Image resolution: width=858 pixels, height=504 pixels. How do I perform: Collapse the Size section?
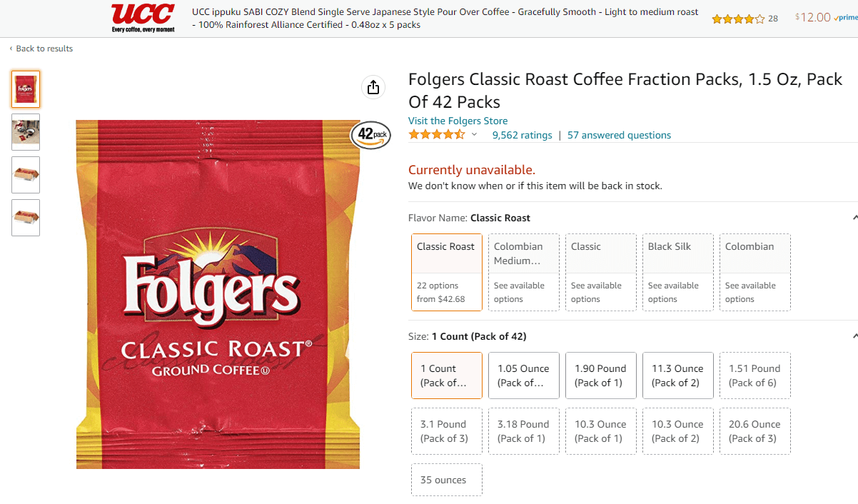point(854,336)
